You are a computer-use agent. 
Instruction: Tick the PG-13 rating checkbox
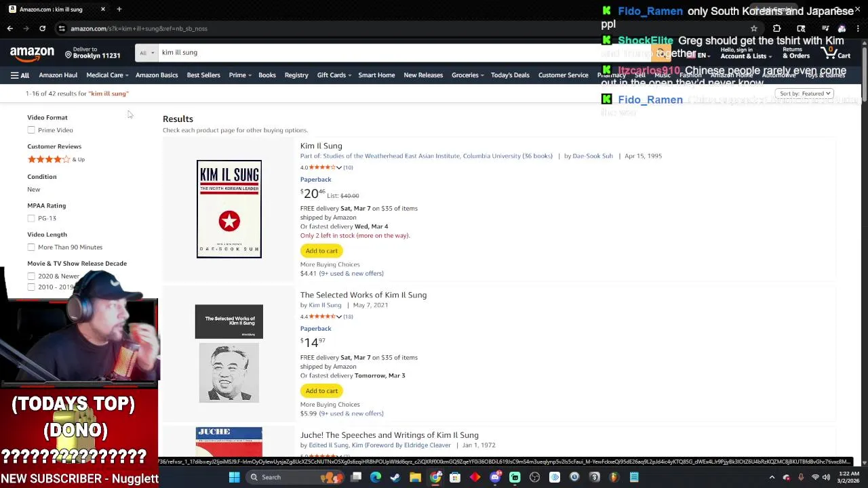[x=31, y=218]
